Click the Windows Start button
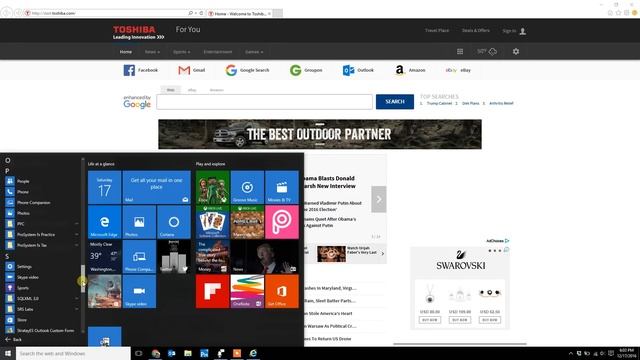This screenshot has width=640, height=360. coord(8,353)
